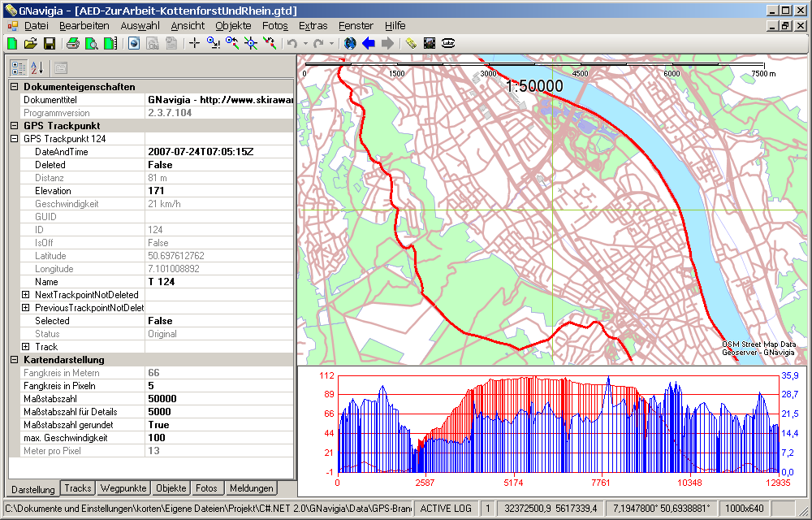Select the magnifier trackpoint tool with green line
812x520 pixels.
232,44
